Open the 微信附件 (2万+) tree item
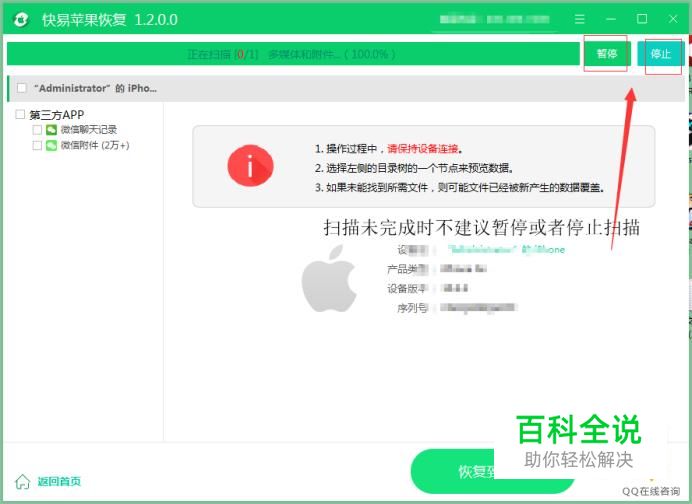 95,145
